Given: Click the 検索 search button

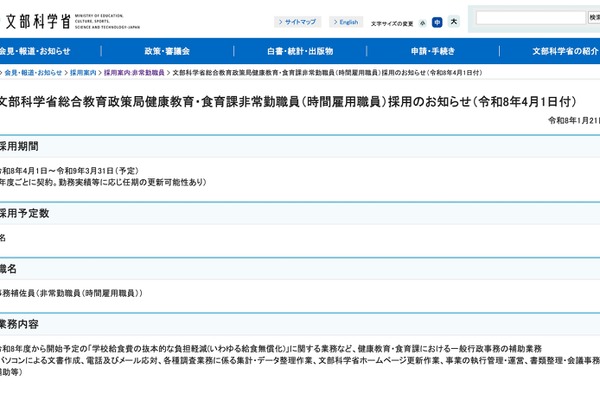Looking at the screenshot, I should 594,18.
